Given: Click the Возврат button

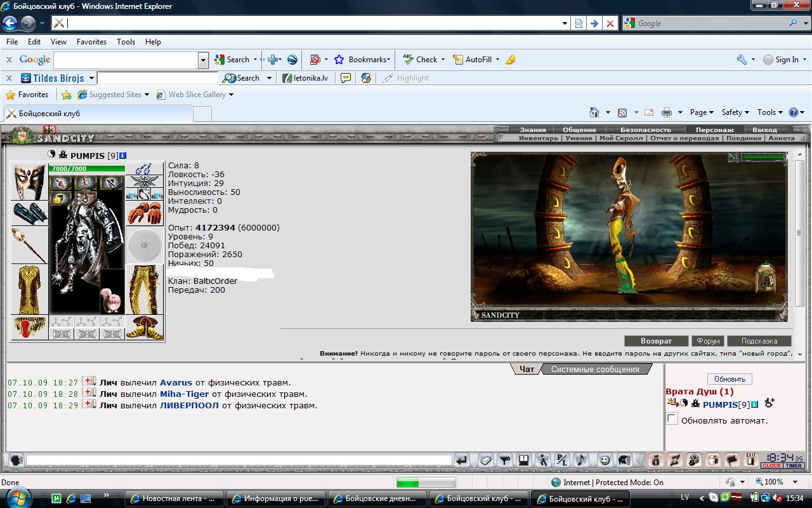Looking at the screenshot, I should point(656,341).
